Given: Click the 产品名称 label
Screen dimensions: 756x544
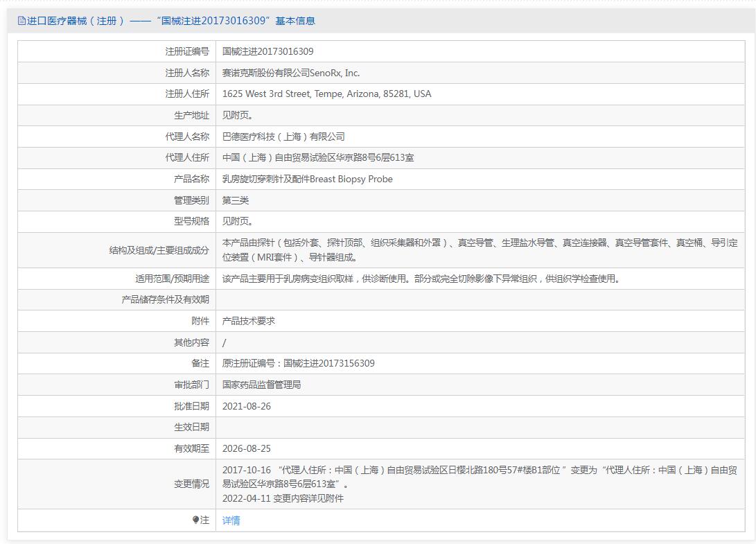Looking at the screenshot, I should coord(191,179).
